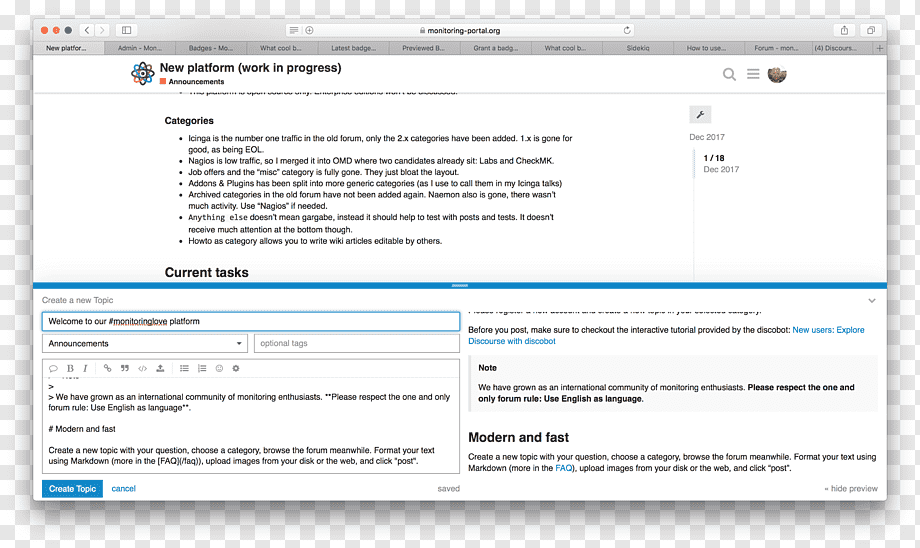The height and width of the screenshot is (548, 920).
Task: Click the Safari address bar
Action: (460, 30)
